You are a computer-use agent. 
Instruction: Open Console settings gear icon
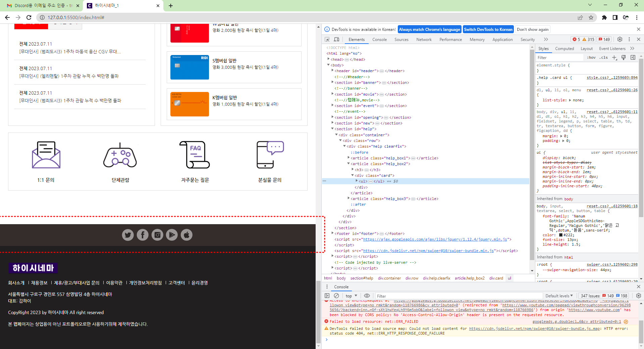click(x=639, y=296)
